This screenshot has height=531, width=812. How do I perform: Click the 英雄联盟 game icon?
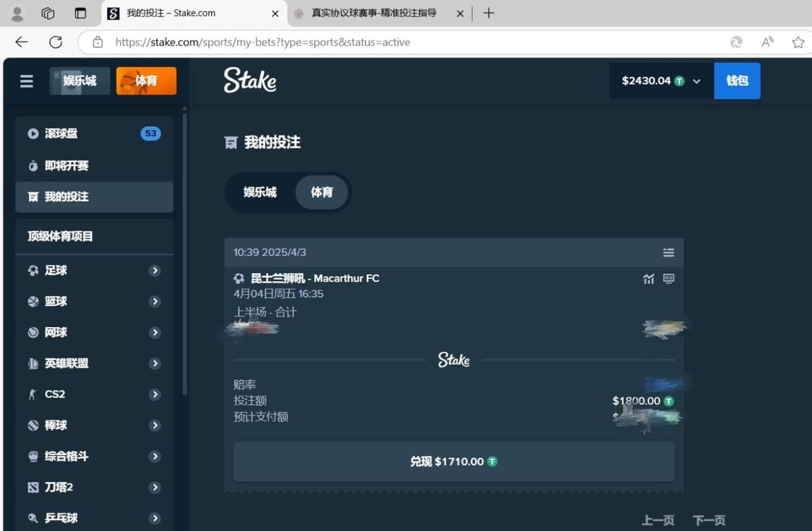pos(32,364)
